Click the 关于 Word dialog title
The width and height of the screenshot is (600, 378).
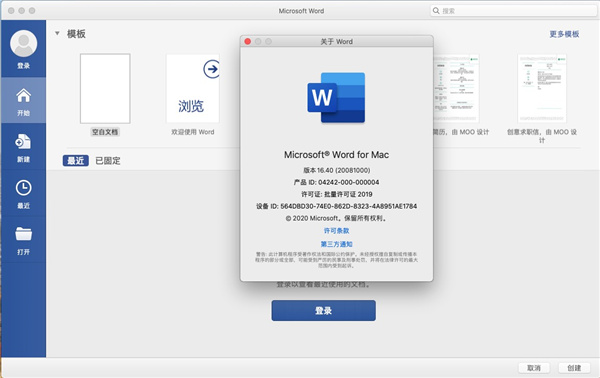coord(336,41)
